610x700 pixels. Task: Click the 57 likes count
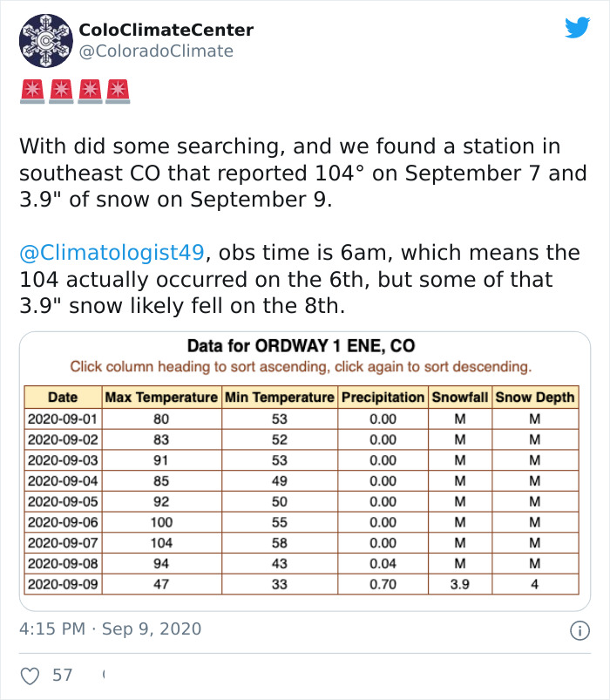[64, 673]
